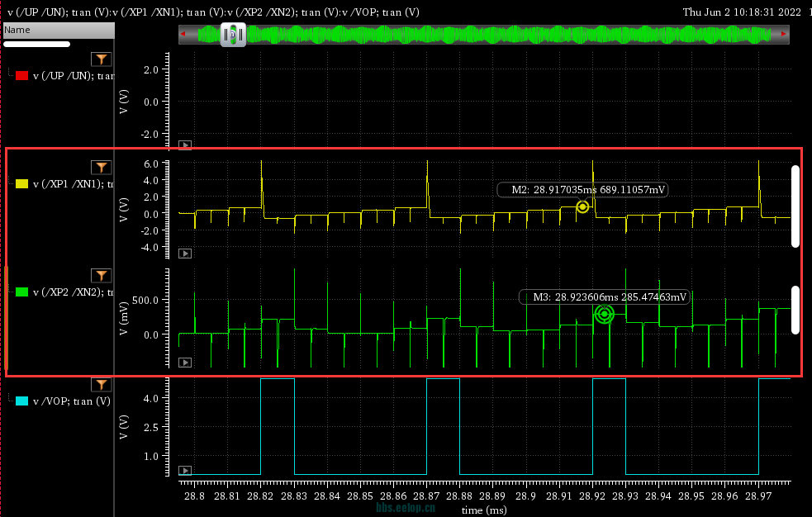Click the filter icon for the v /VOP strip

coord(101,384)
